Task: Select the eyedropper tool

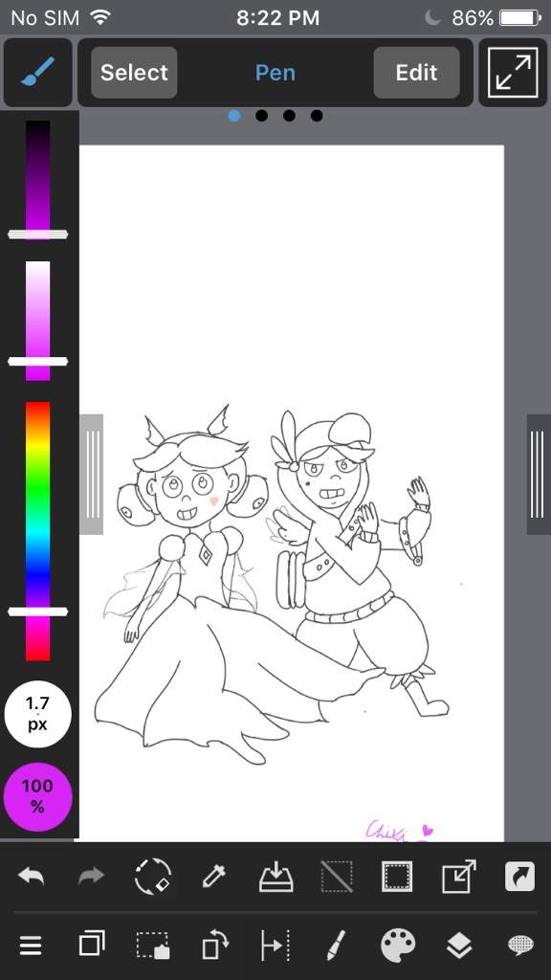Action: tap(213, 877)
